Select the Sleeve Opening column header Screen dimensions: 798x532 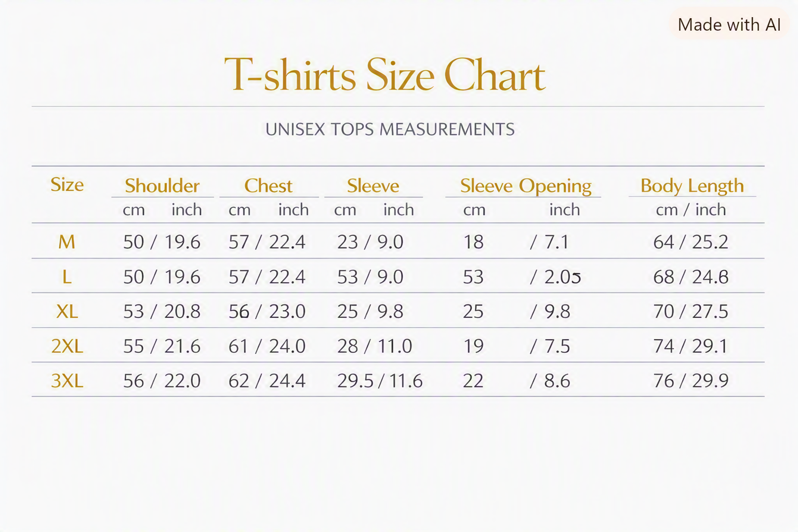[x=525, y=185]
